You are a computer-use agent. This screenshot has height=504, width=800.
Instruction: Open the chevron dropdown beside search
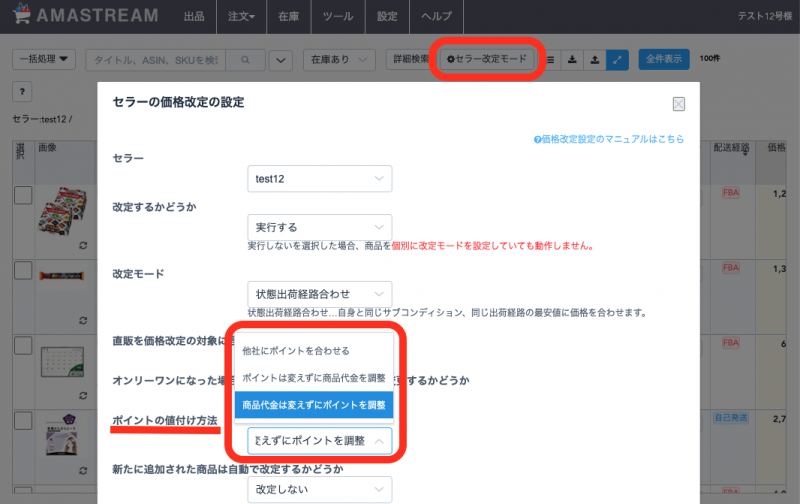tap(281, 60)
